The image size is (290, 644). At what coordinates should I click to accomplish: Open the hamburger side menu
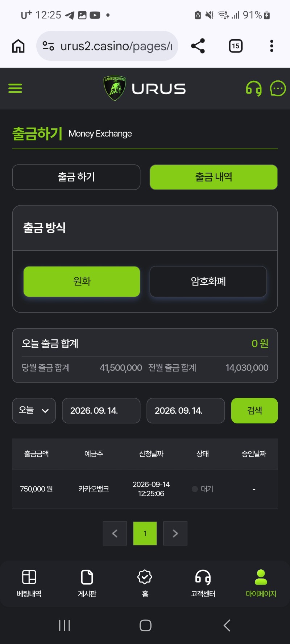tap(15, 88)
